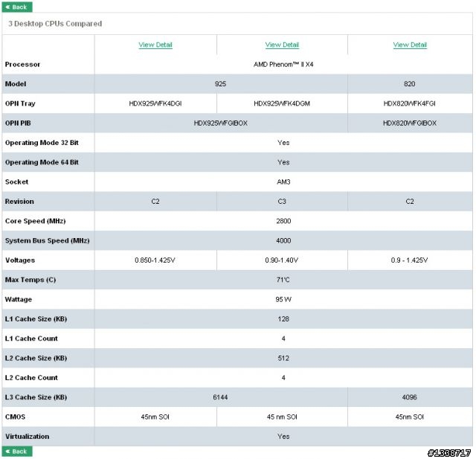Click the 'Processor' row label
The height and width of the screenshot is (459, 476).
pyautogui.click(x=22, y=65)
